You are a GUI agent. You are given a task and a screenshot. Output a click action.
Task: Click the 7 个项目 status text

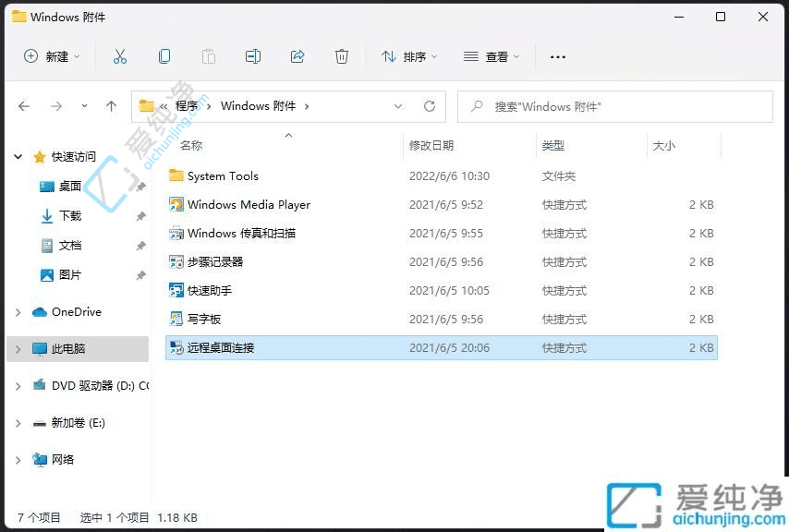coord(39,517)
